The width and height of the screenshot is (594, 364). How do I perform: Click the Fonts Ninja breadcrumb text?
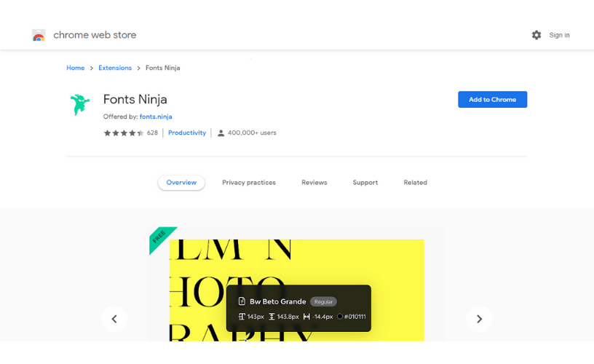pos(163,68)
